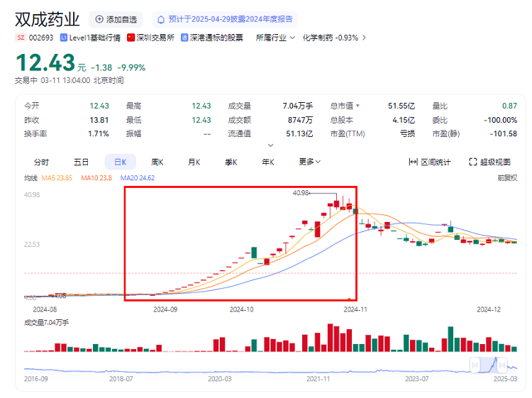This screenshot has height=398, width=532.
Task: Click the 昨收 value 13.81
Action: [99, 120]
